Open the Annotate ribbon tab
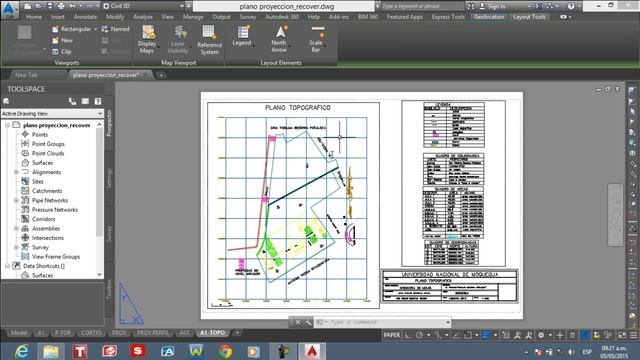This screenshot has height=360, width=640. (x=85, y=17)
